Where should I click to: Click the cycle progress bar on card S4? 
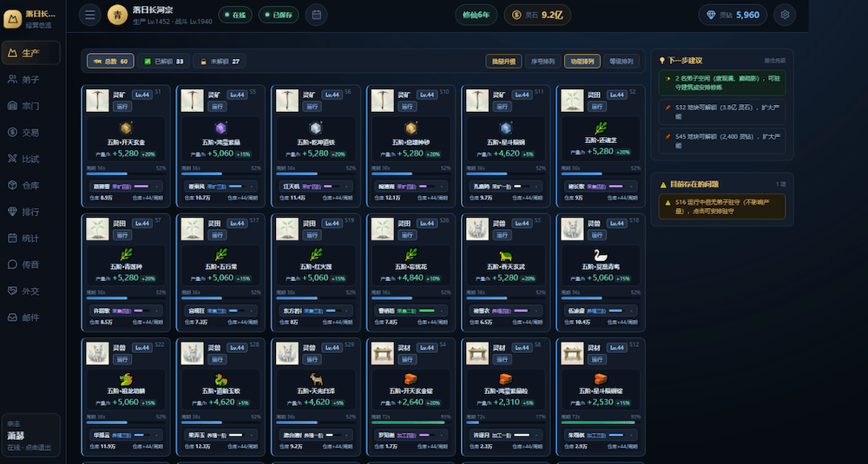pyautogui.click(x=411, y=422)
